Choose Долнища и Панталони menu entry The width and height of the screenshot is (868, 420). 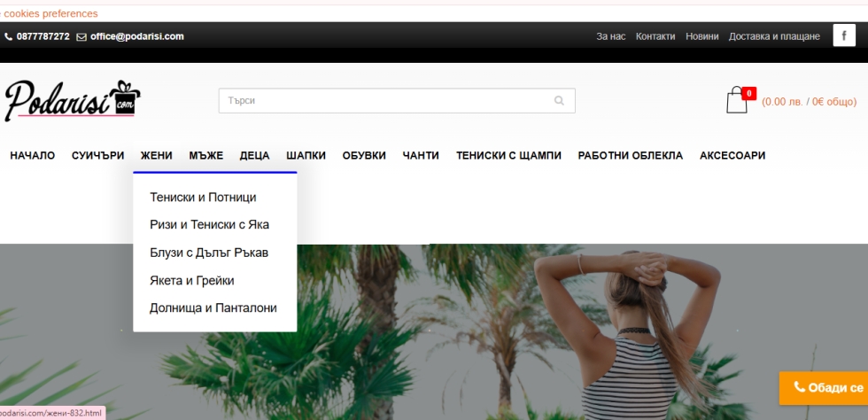(x=213, y=308)
